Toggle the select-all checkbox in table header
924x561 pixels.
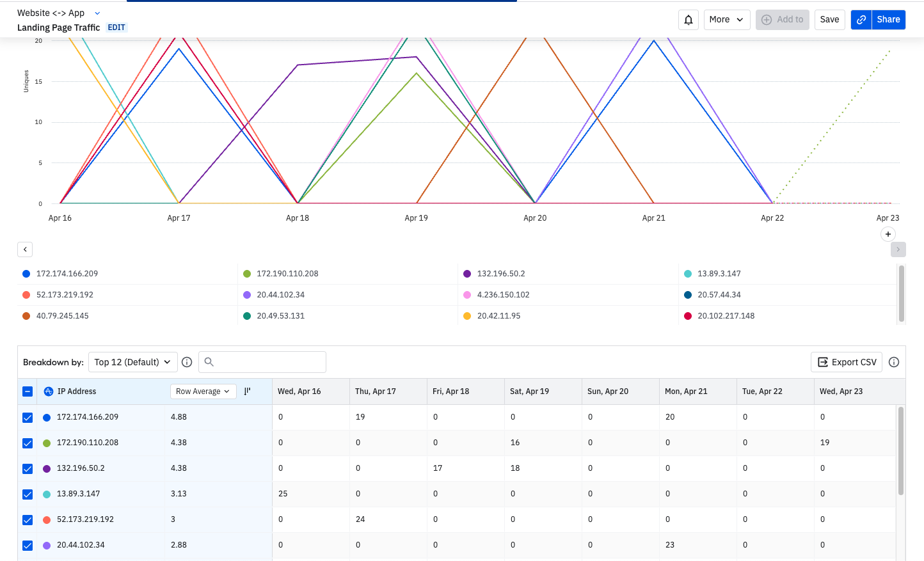tap(28, 391)
